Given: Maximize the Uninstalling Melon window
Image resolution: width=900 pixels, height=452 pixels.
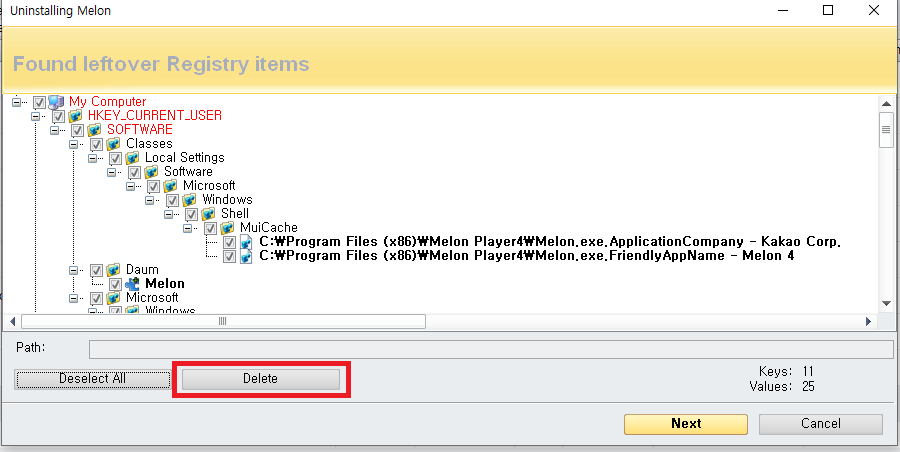Looking at the screenshot, I should coord(828,10).
